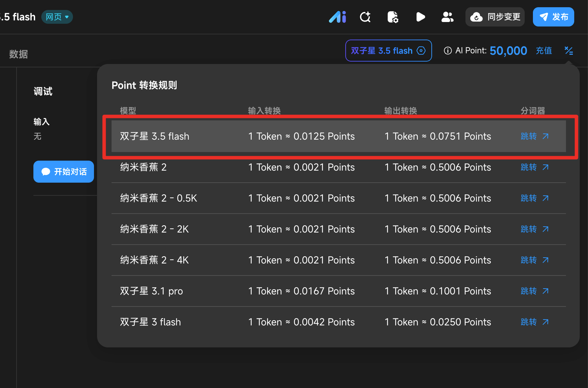588x388 pixels.
Task: Click the 模型 column header
Action: [x=128, y=110]
